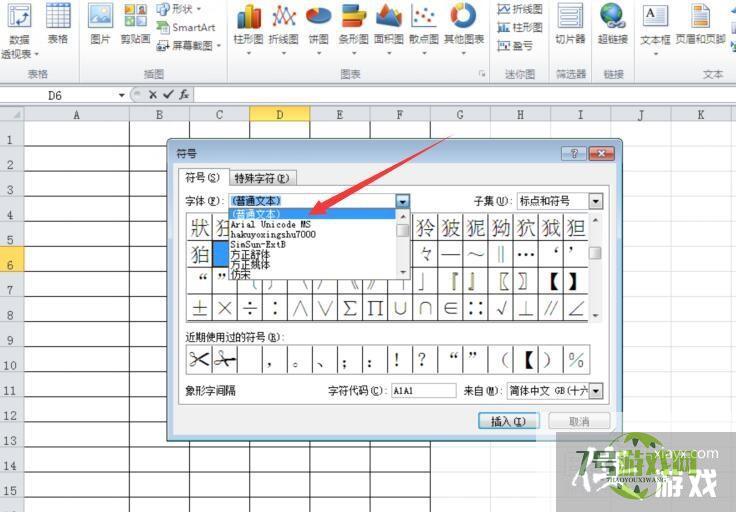This screenshot has height=512, width=736.
Task: Insert a Column sparkline
Action: click(520, 27)
